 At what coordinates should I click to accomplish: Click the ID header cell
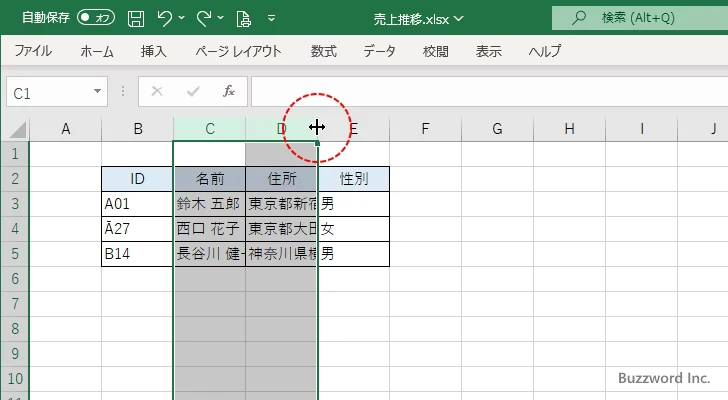[x=137, y=179]
